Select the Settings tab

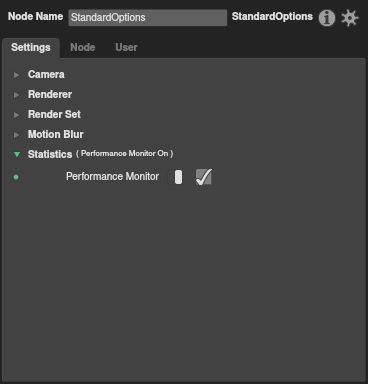point(31,47)
